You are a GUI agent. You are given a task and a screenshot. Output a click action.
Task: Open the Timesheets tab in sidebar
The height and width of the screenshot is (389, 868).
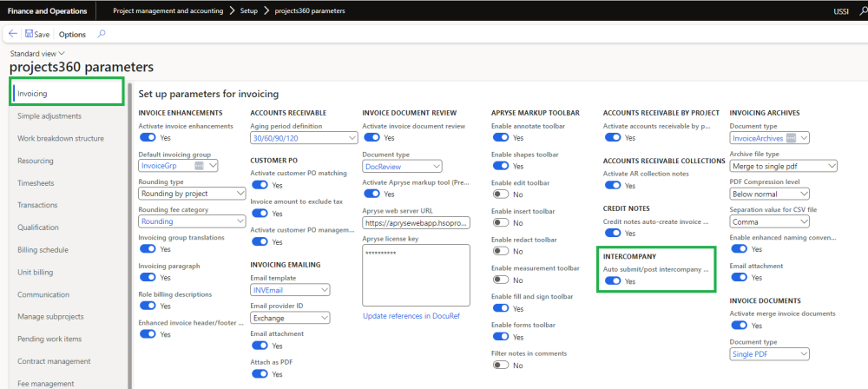pos(35,182)
